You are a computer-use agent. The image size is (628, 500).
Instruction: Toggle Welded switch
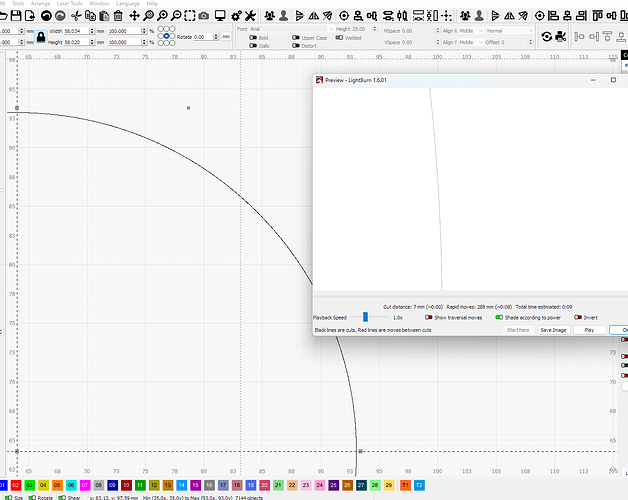coord(339,38)
